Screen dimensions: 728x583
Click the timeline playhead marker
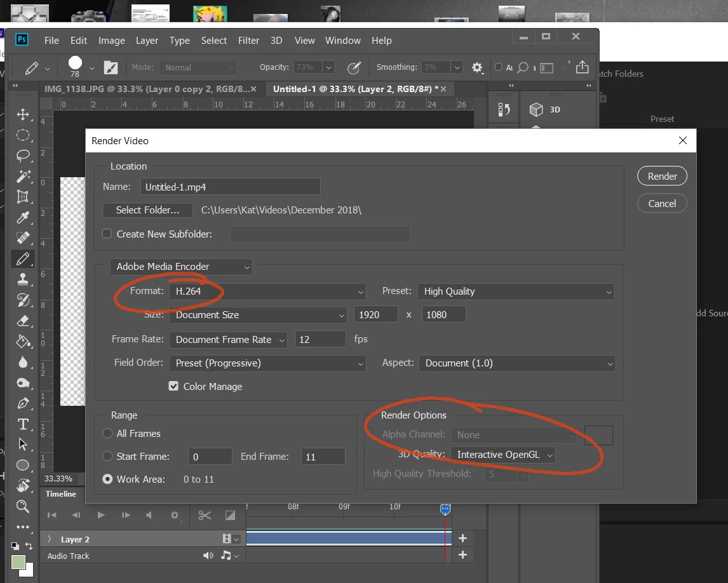[x=445, y=509]
